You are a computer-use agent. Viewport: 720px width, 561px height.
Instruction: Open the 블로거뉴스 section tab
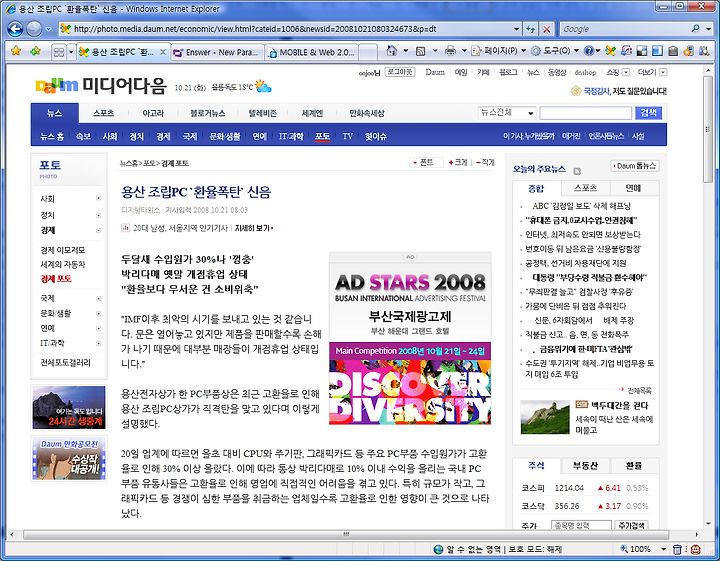coord(208,113)
